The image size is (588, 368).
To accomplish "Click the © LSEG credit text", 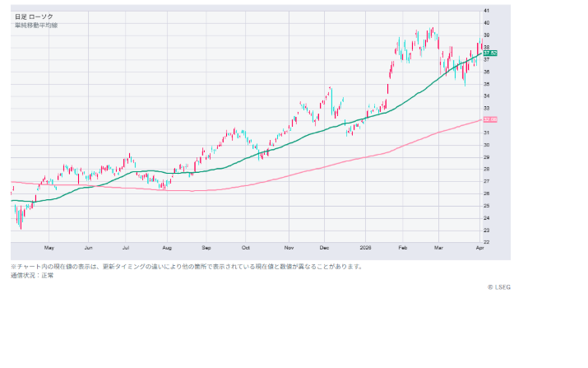I will click(498, 287).
